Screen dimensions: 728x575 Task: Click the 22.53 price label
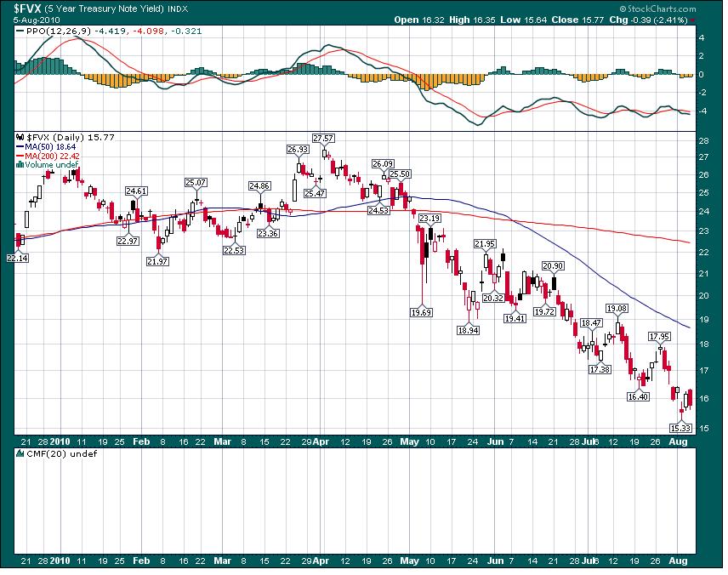234,250
